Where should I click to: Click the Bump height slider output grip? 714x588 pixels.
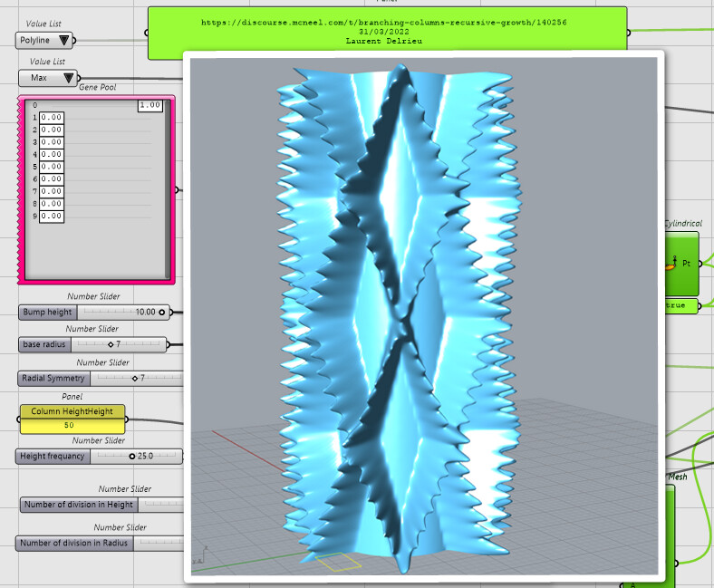(x=171, y=313)
